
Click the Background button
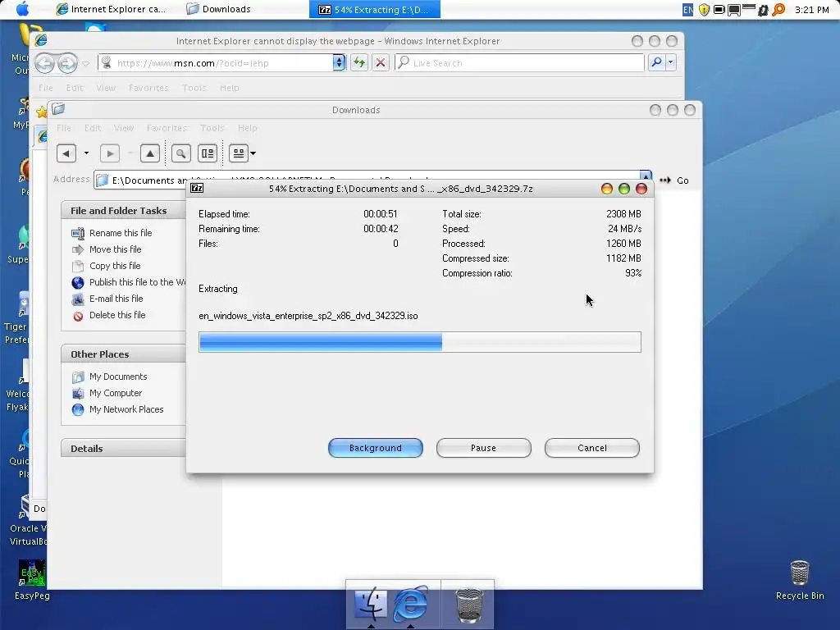click(376, 448)
